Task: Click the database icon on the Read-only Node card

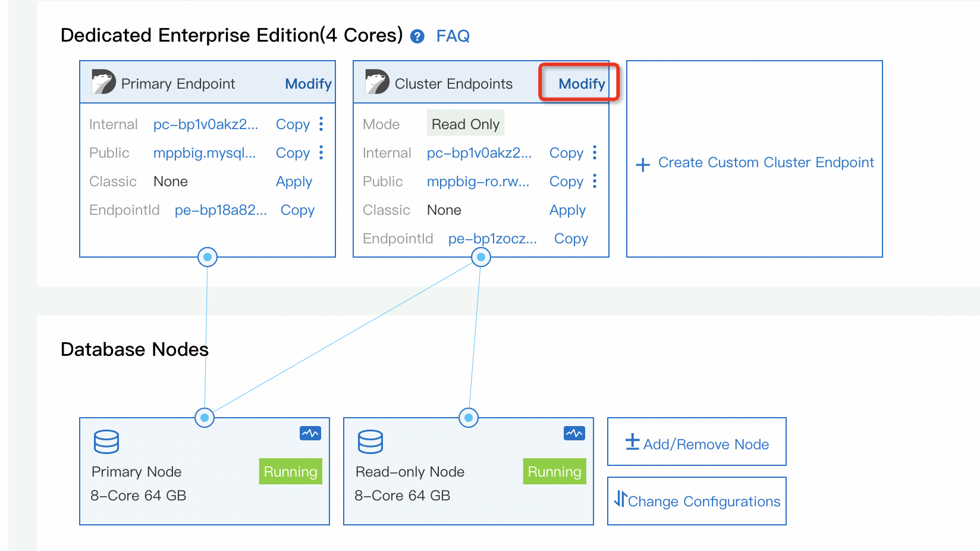Action: click(x=370, y=442)
